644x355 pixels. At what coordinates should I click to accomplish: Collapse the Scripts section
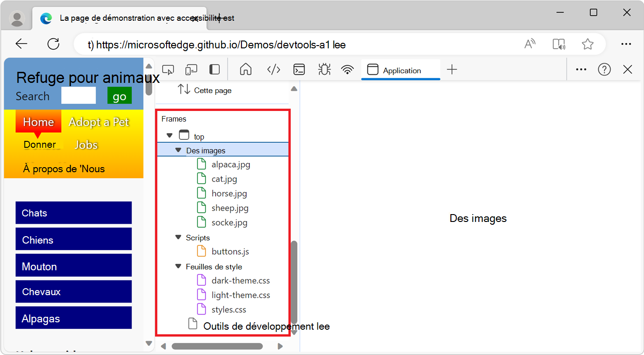(178, 237)
